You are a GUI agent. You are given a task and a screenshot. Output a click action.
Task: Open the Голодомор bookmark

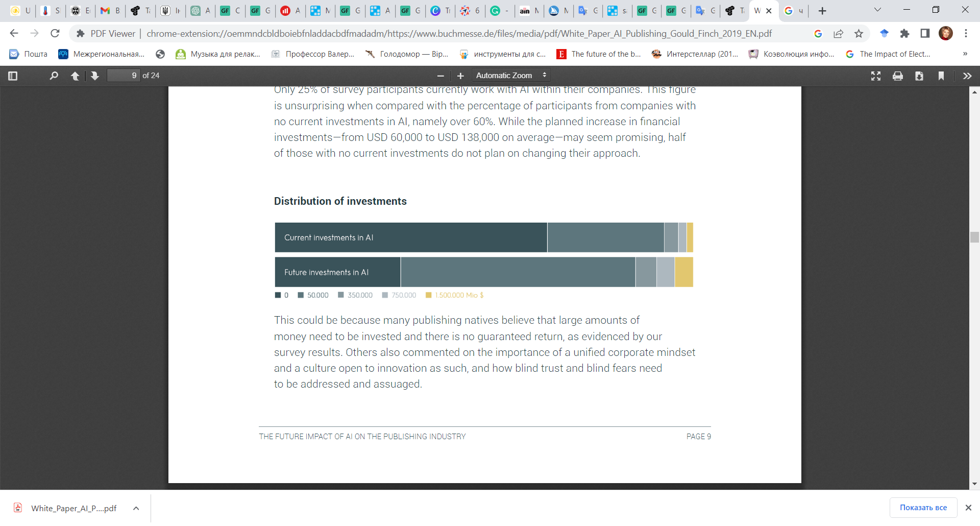[407, 54]
